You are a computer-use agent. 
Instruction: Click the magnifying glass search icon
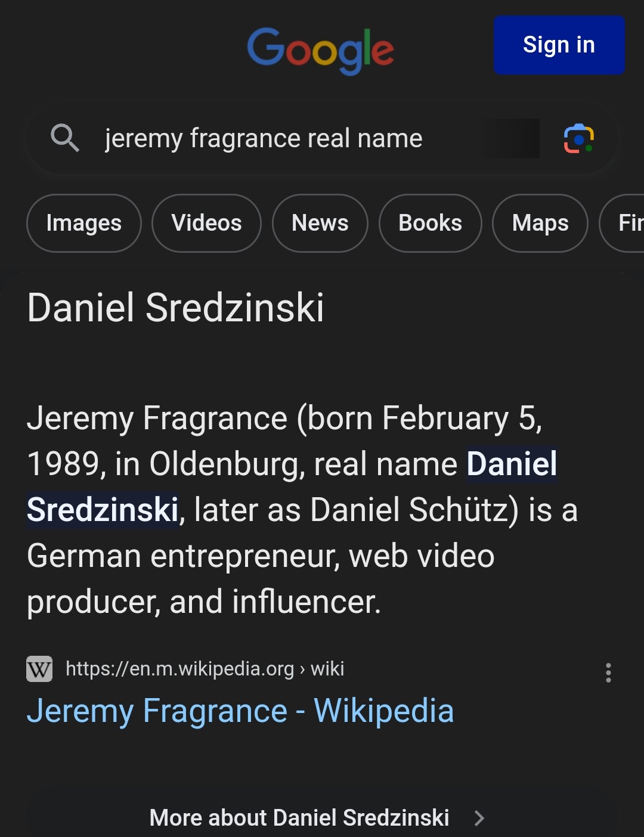pos(64,138)
